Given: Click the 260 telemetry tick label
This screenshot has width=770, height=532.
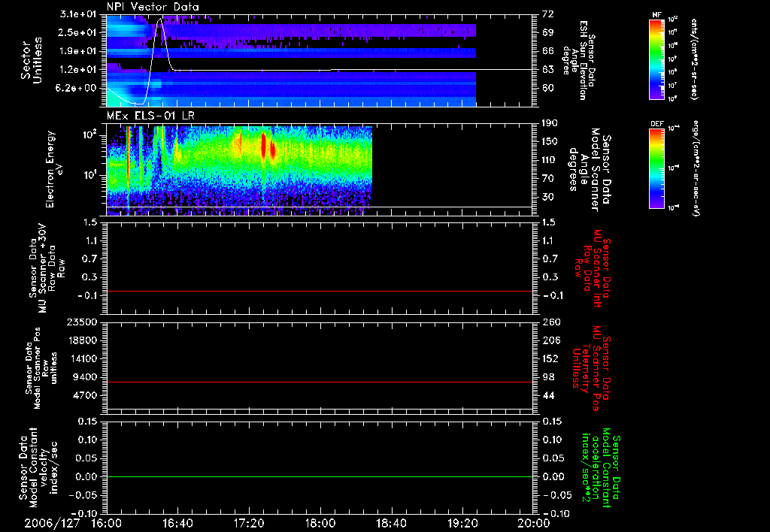Looking at the screenshot, I should tap(550, 322).
